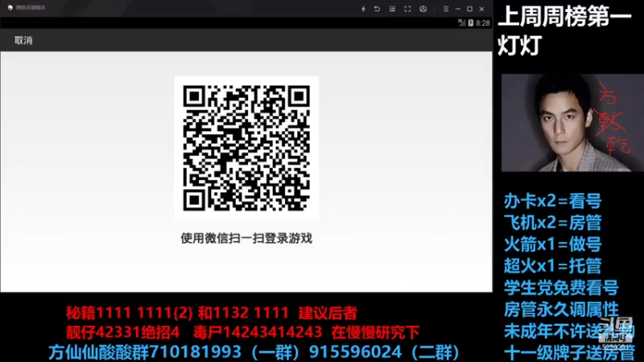Click the back arrow icon in title bar
Viewport: 644px width, 362px height.
click(377, 9)
